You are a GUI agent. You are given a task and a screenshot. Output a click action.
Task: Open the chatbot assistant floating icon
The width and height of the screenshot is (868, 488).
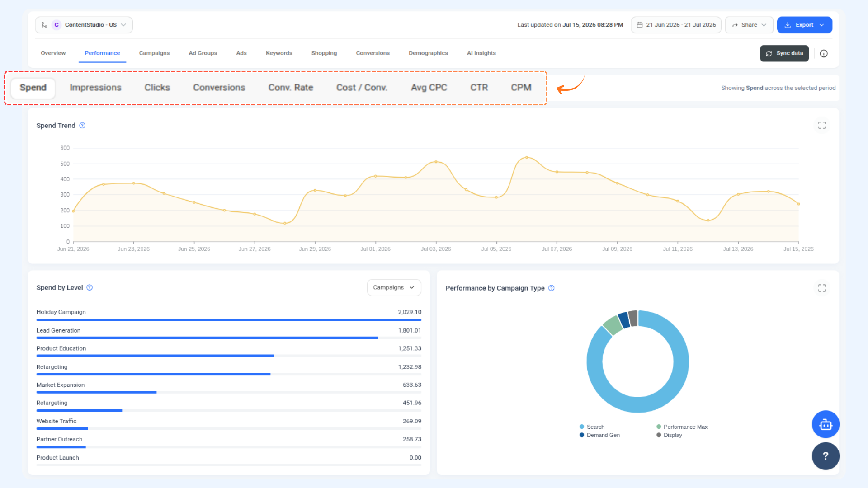coord(826,424)
